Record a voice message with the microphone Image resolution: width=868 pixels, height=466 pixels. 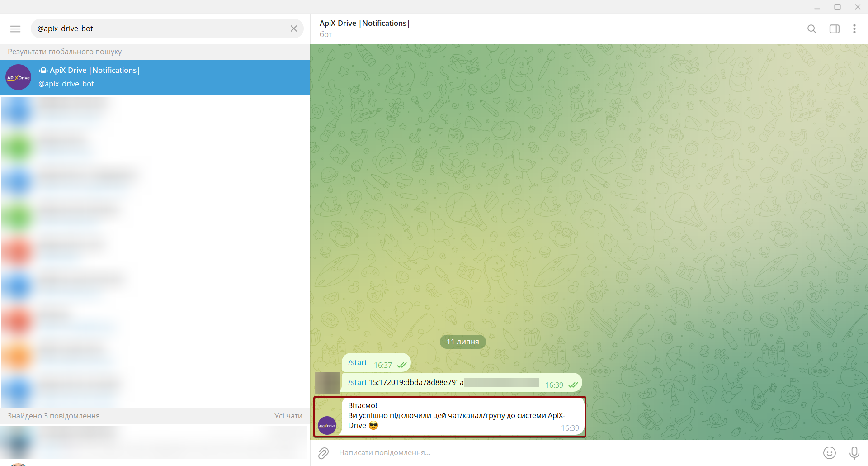click(854, 453)
